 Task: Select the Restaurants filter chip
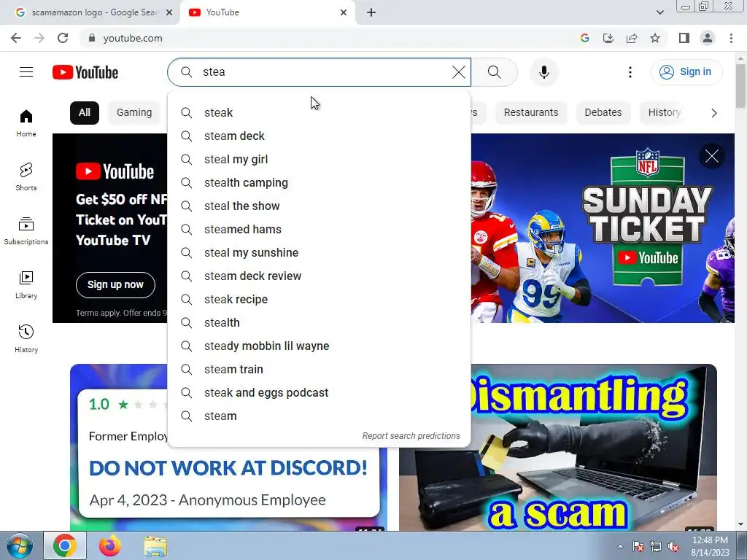point(531,113)
